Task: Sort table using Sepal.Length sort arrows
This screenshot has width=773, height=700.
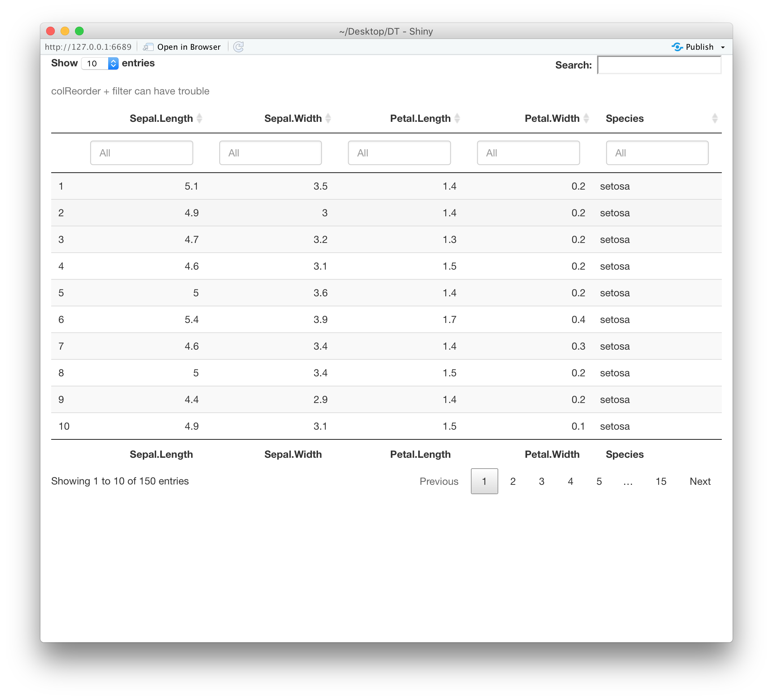Action: pos(200,119)
